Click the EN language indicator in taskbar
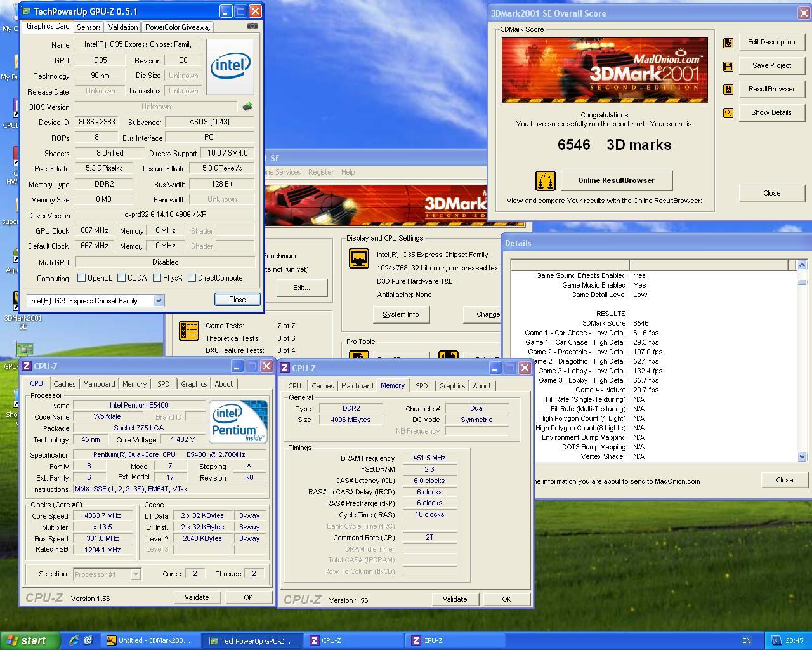The image size is (812, 650). click(x=747, y=640)
